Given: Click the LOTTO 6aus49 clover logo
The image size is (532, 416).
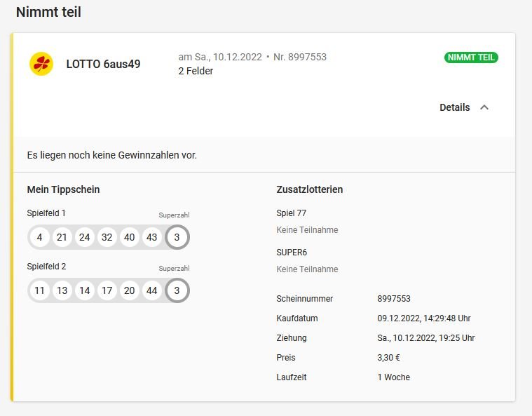Looking at the screenshot, I should (41, 64).
